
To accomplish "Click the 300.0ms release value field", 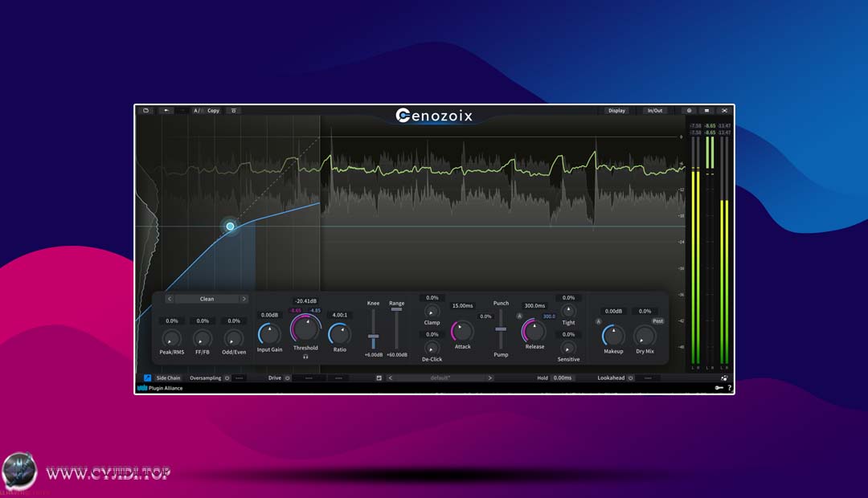I will point(534,305).
